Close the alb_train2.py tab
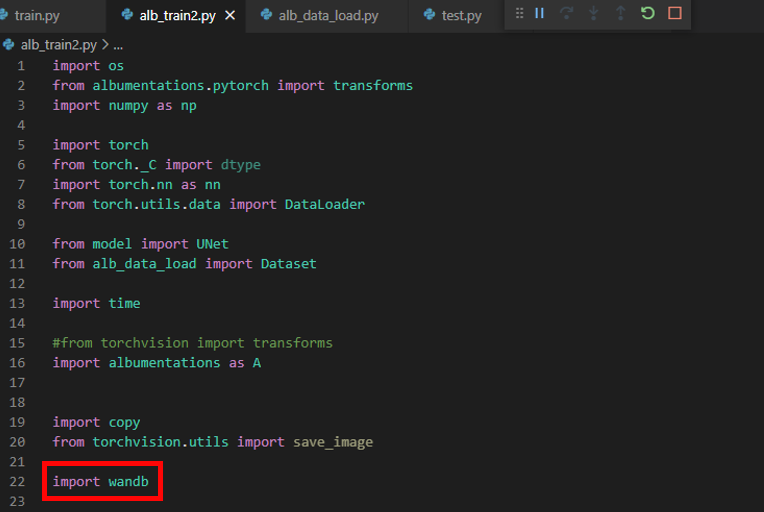This screenshot has width=764, height=512. point(230,16)
